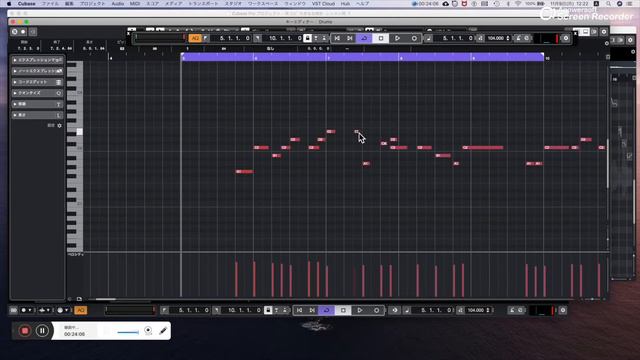
Task: Click first velocity bar in controller lane
Action: pos(236,279)
